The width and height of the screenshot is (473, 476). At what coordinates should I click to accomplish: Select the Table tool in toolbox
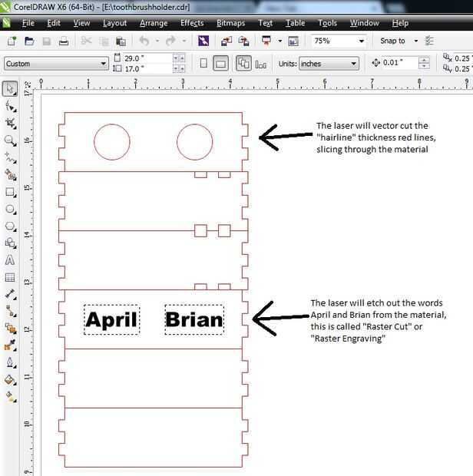10,277
